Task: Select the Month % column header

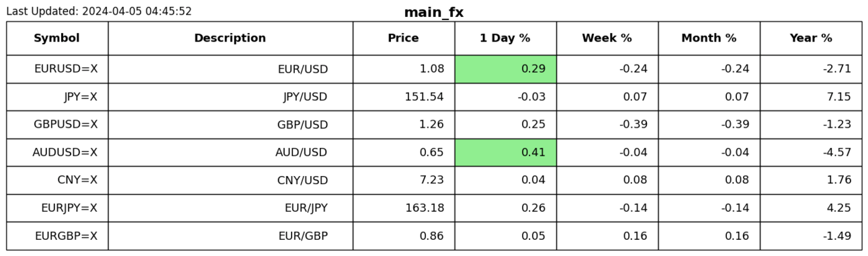Action: click(x=709, y=38)
